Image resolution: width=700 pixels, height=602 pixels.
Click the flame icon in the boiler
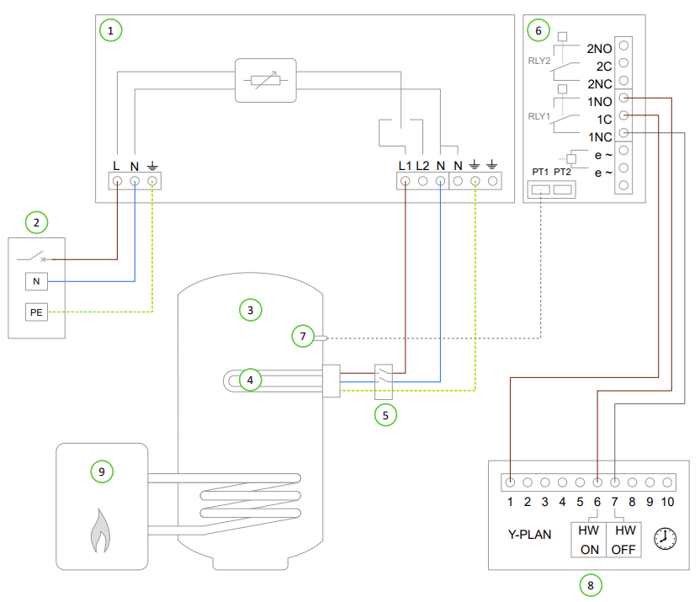pyautogui.click(x=100, y=530)
